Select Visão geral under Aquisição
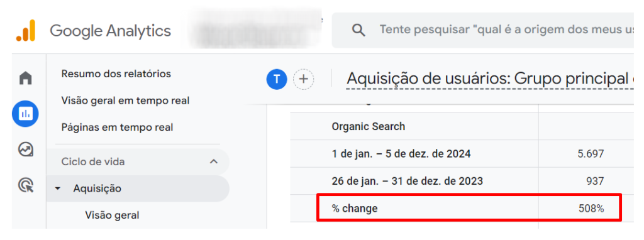 point(112,215)
